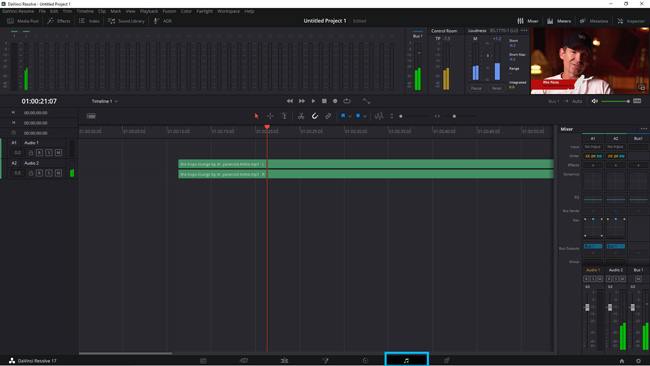
Task: Select the range selection crosshair tool
Action: 270,116
